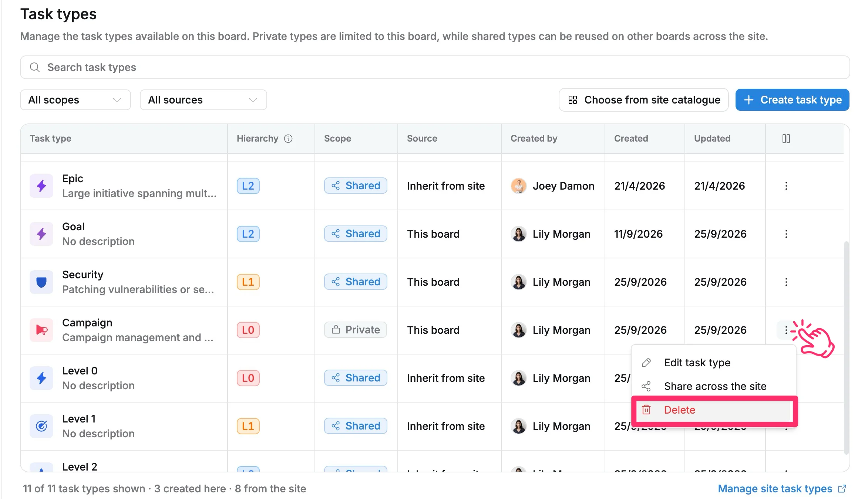Open Manage site task types link
The image size is (868, 499).
pyautogui.click(x=782, y=489)
